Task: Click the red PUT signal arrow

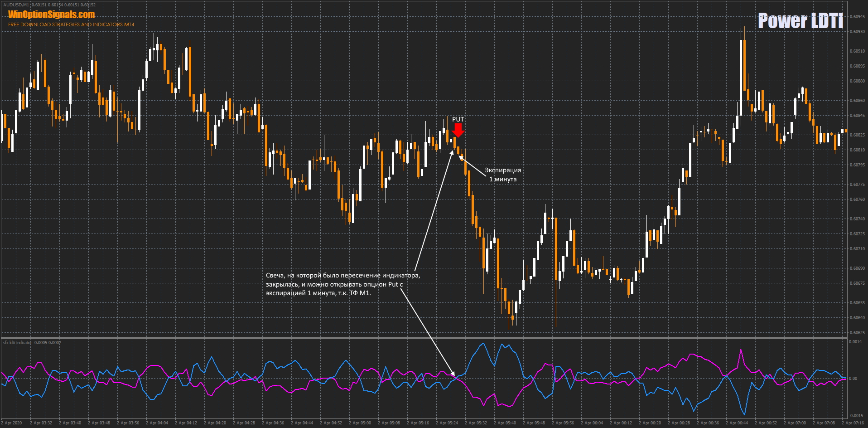Action: pos(458,130)
